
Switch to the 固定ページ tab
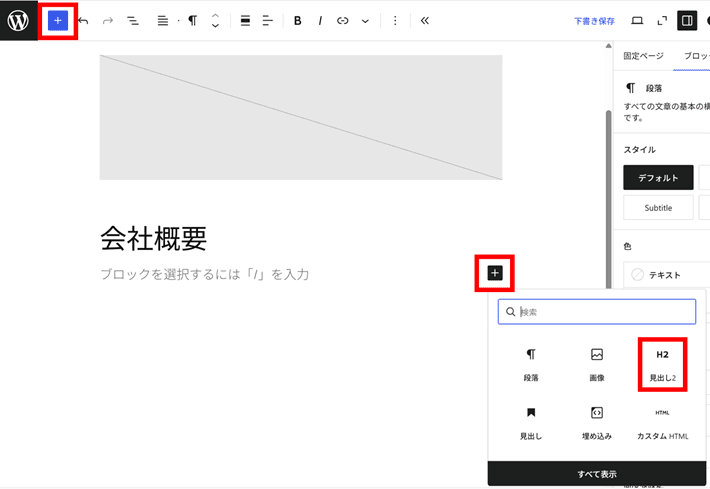[643, 56]
